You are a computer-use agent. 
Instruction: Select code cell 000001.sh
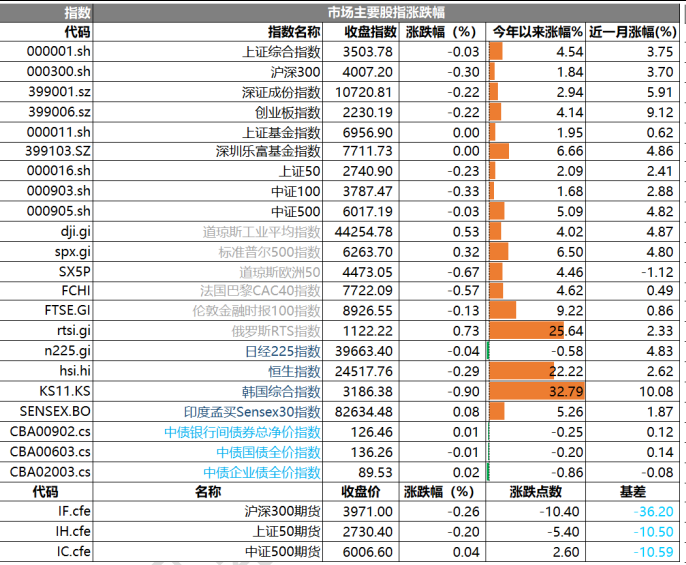tap(46, 52)
